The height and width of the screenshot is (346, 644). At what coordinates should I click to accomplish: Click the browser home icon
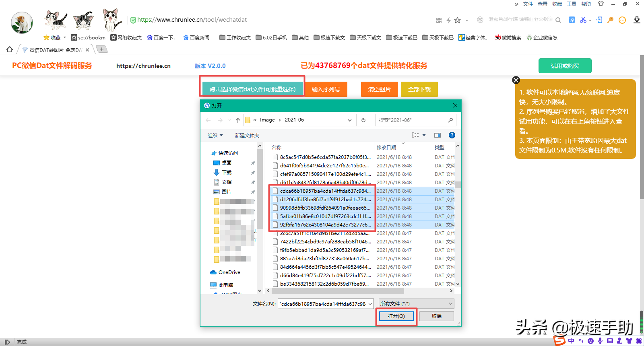tap(10, 49)
